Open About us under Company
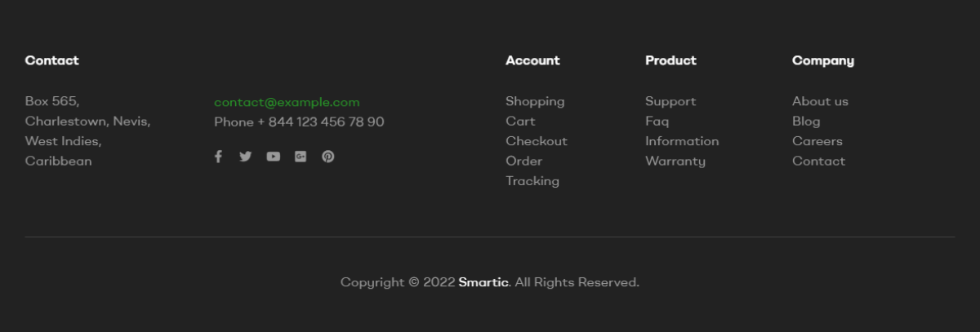The height and width of the screenshot is (332, 980). pos(820,101)
